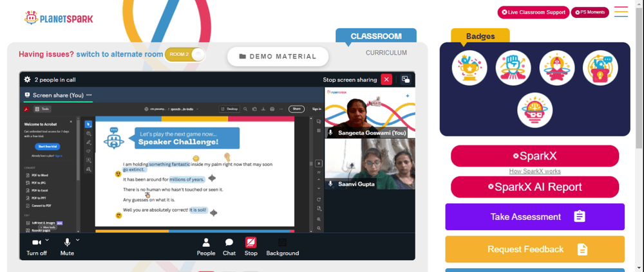This screenshot has width=644, height=272.
Task: Select Saanvi Gupta video tile
Action: coord(370,164)
